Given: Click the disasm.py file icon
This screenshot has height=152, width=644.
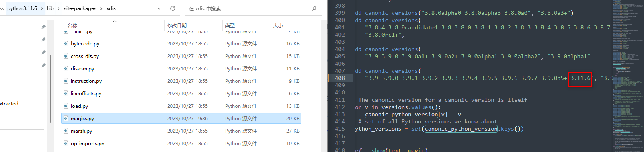Looking at the screenshot, I should click(66, 68).
